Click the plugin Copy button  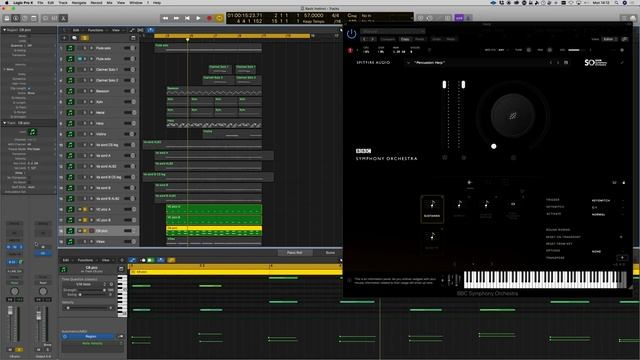pyautogui.click(x=405, y=39)
